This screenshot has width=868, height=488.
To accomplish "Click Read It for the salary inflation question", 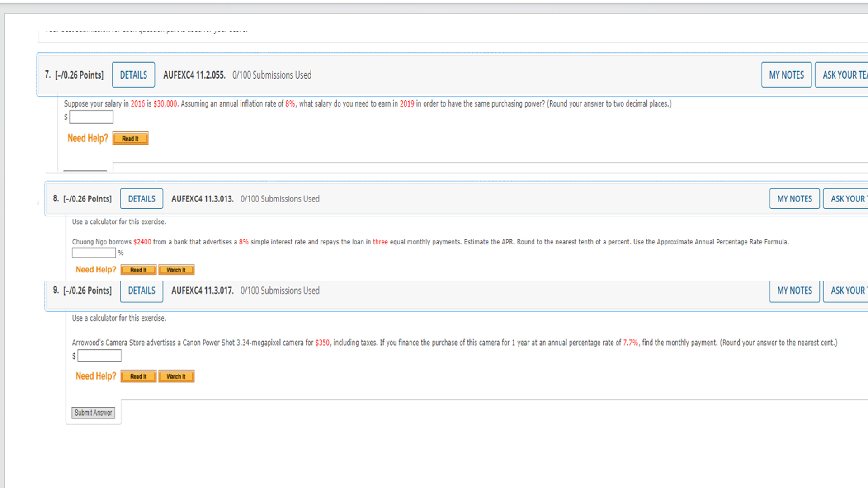I will click(x=130, y=138).
